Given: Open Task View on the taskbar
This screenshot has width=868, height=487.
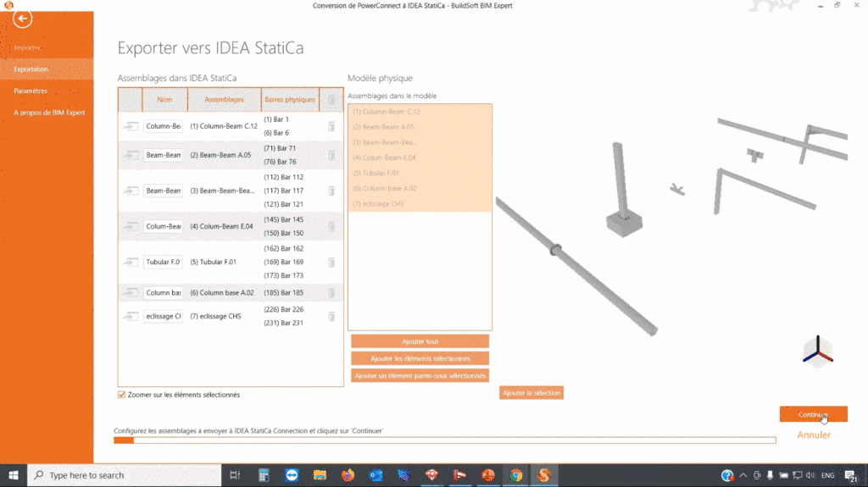Looking at the screenshot, I should [x=235, y=475].
